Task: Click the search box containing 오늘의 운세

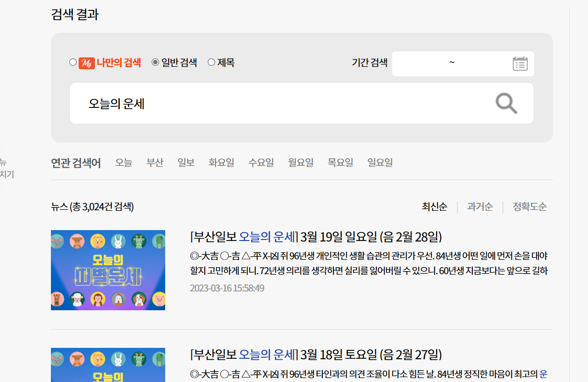Action: point(302,103)
